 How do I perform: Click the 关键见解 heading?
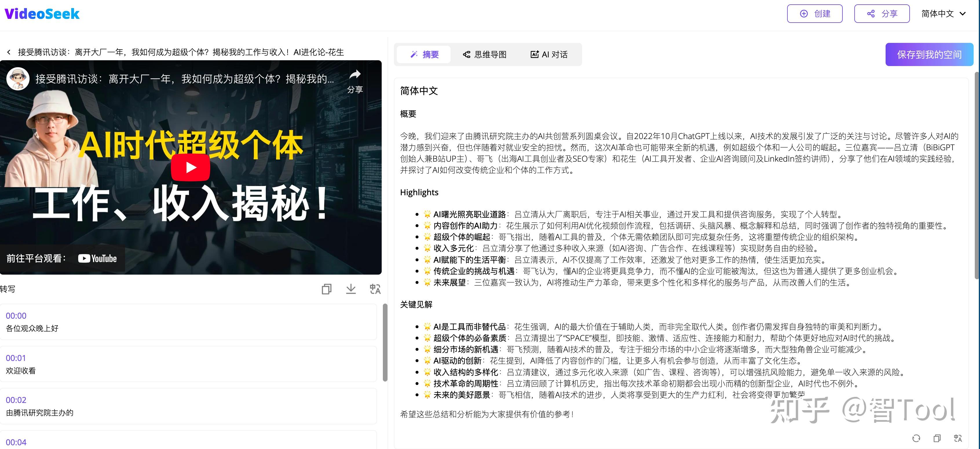point(416,304)
